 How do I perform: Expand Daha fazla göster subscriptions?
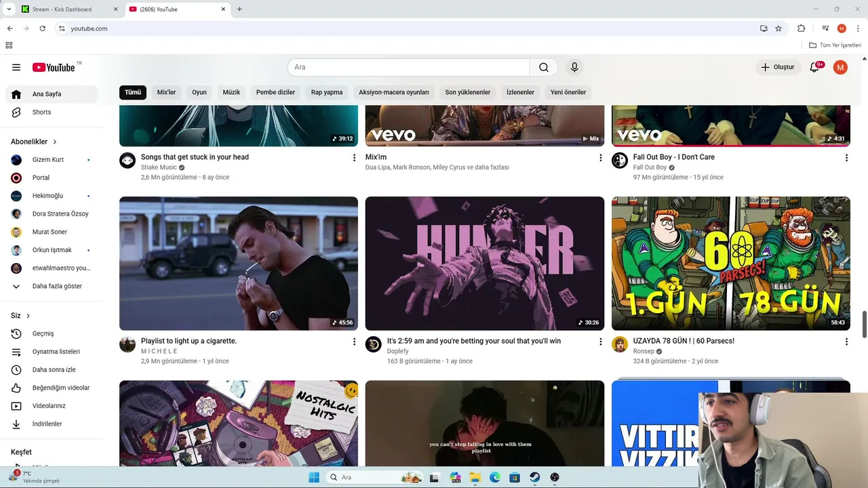click(x=52, y=286)
